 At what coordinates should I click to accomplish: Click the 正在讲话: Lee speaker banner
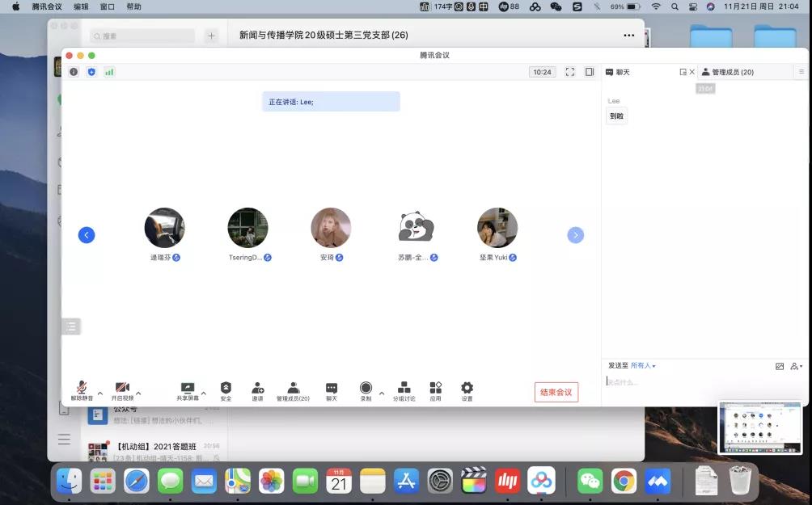click(x=331, y=102)
